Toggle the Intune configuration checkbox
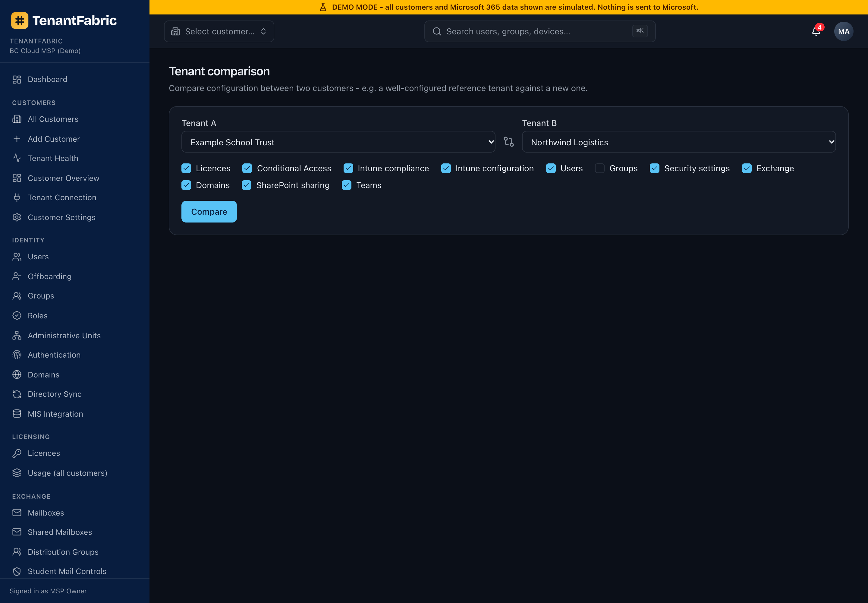The height and width of the screenshot is (603, 868). [x=446, y=168]
